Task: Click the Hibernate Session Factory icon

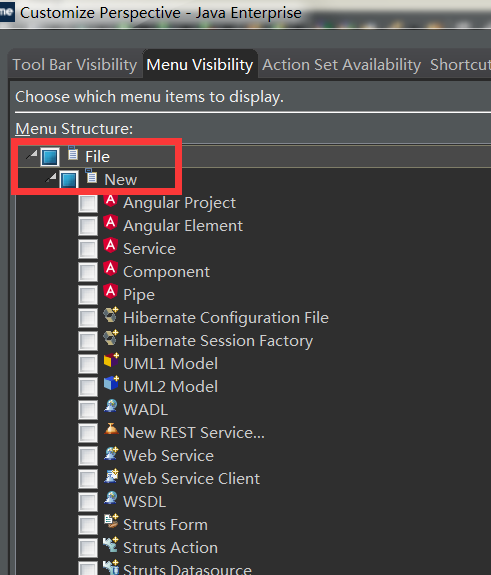Action: pyautogui.click(x=111, y=338)
